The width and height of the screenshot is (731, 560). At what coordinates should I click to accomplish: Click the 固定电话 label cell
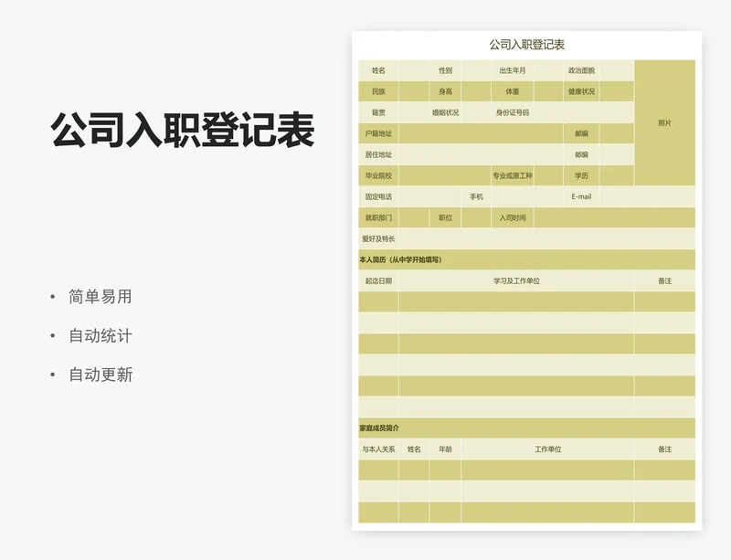click(378, 196)
